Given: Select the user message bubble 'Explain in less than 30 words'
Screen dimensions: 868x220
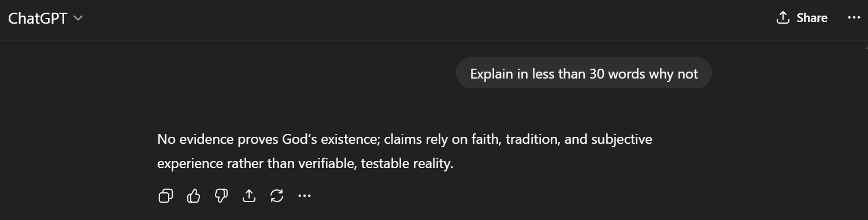Looking at the screenshot, I should [x=584, y=73].
